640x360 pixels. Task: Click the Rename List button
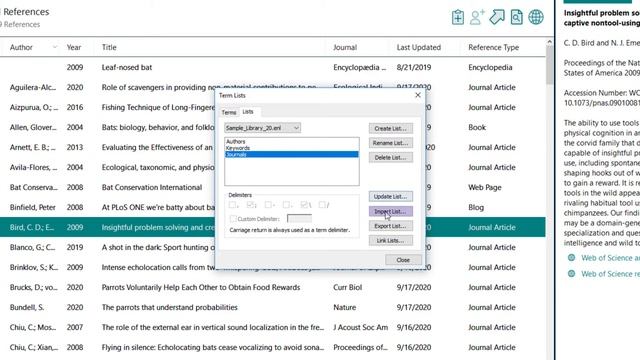391,143
